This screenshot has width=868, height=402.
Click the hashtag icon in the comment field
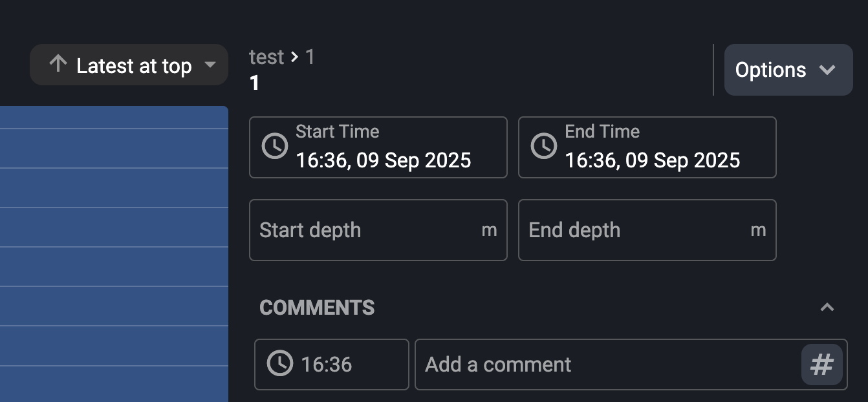point(822,365)
